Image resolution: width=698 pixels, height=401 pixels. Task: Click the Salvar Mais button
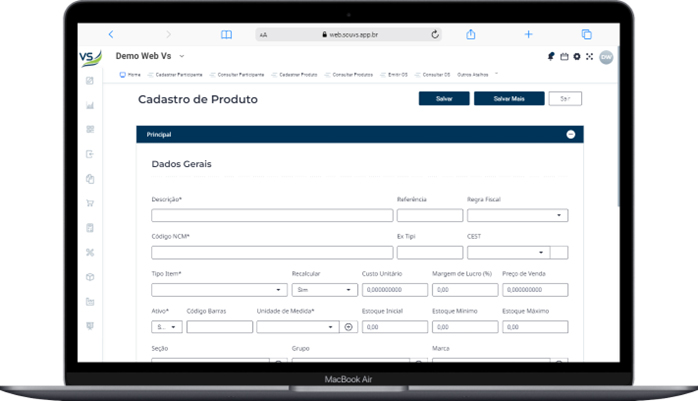[509, 99]
